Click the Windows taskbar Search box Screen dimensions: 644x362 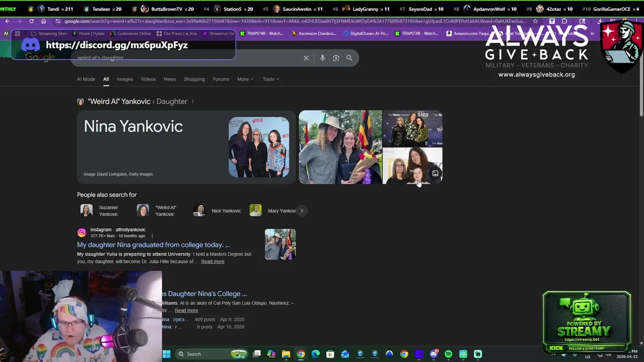(x=213, y=354)
